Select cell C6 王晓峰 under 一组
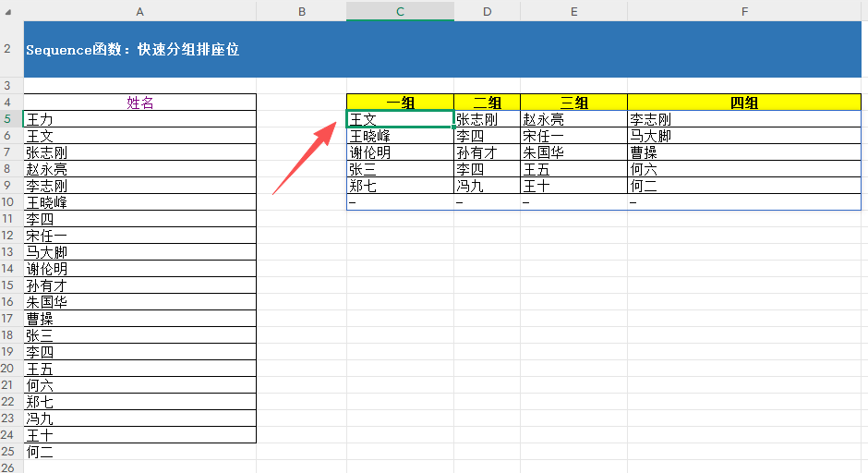Screen dimensions: 868x473 click(x=400, y=136)
